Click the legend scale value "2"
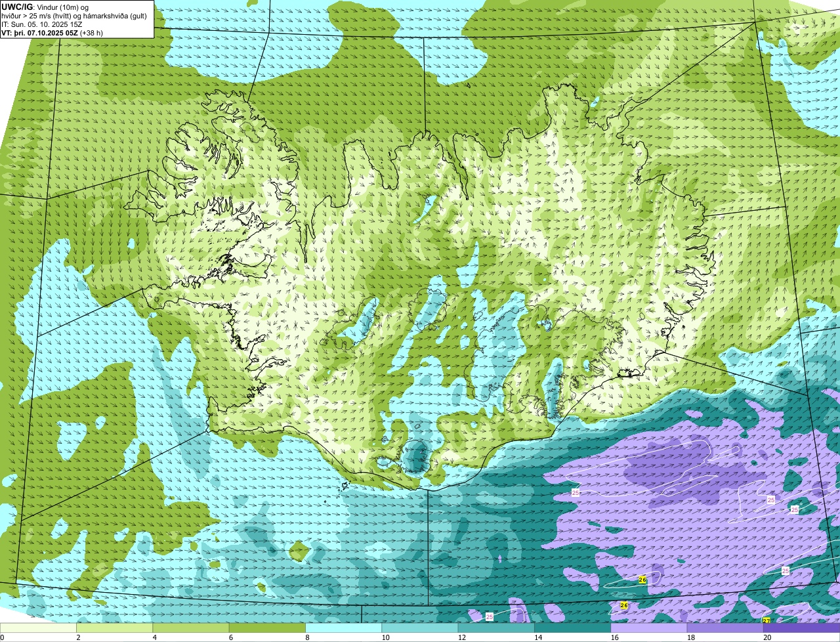This screenshot has height=642, width=840. point(78,637)
